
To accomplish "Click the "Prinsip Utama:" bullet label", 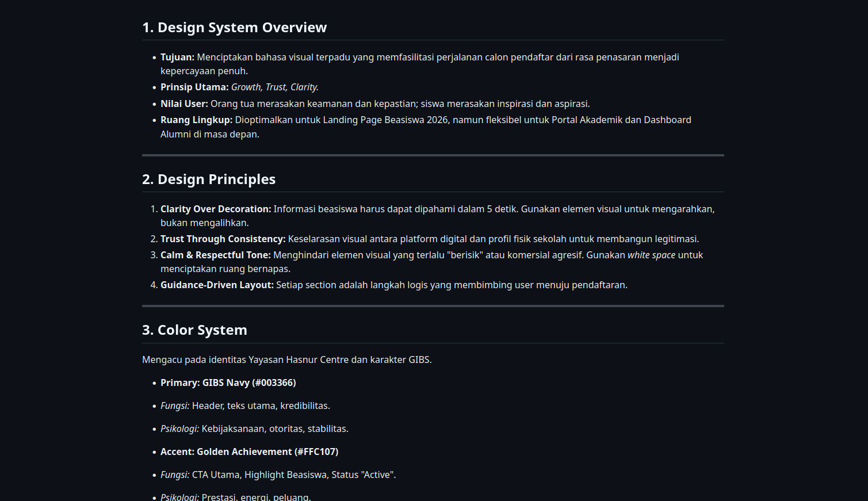I will pos(194,87).
